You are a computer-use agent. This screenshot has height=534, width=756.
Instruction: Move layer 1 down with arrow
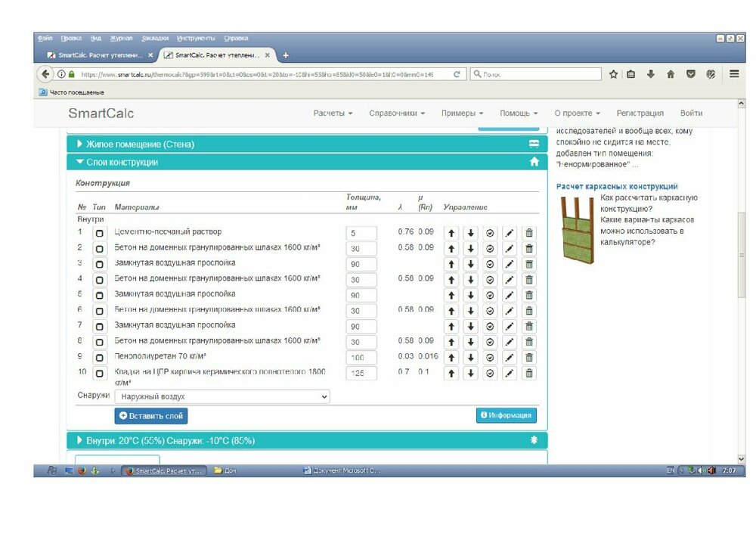pos(470,233)
